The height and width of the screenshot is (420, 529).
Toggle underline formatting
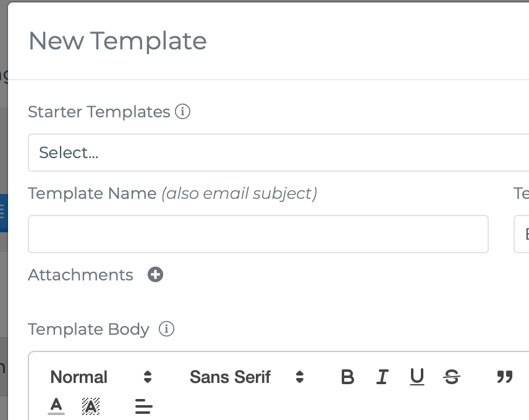pos(417,377)
